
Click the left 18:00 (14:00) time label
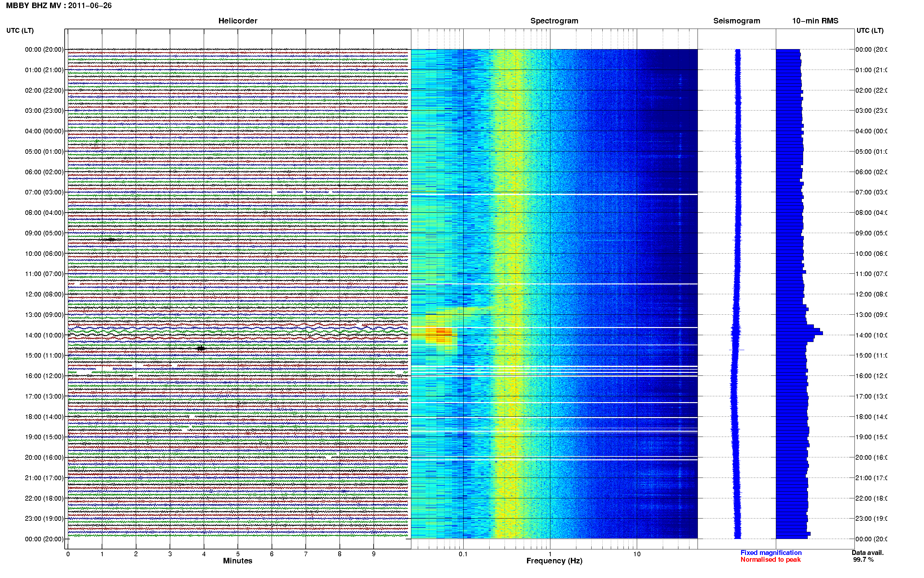pos(44,417)
